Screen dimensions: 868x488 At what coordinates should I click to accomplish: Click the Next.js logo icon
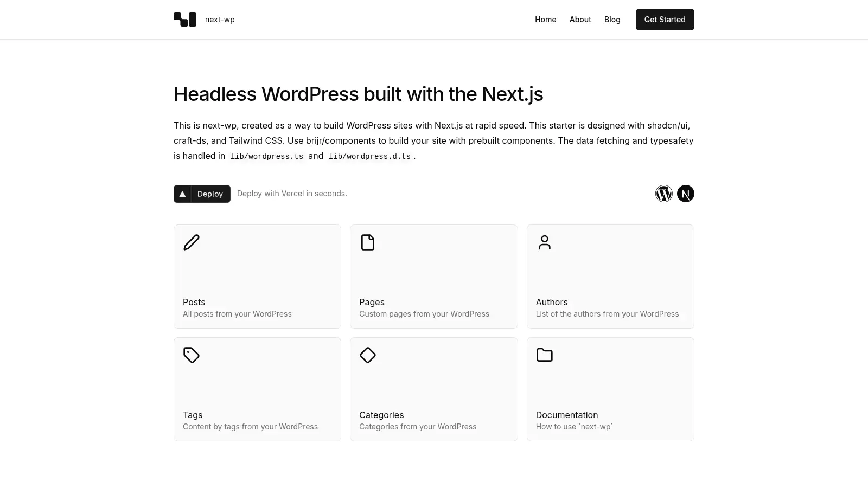686,194
